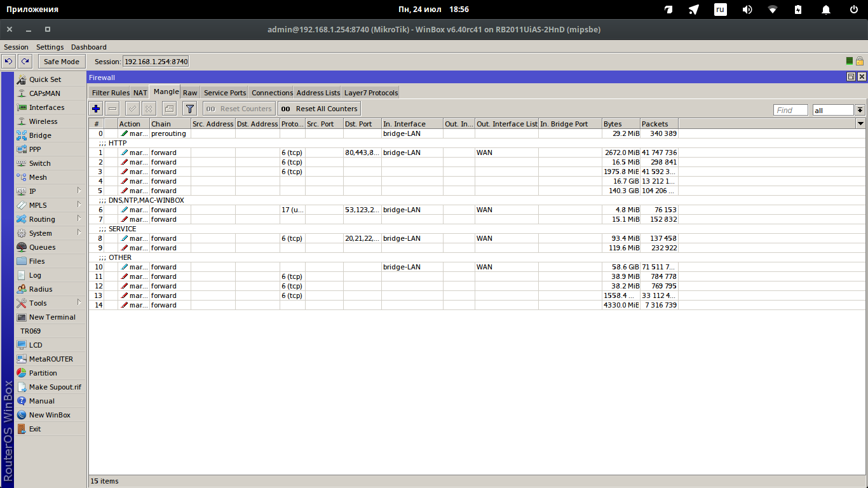Click the minus Remove rule button
868x488 pixels.
tap(112, 109)
